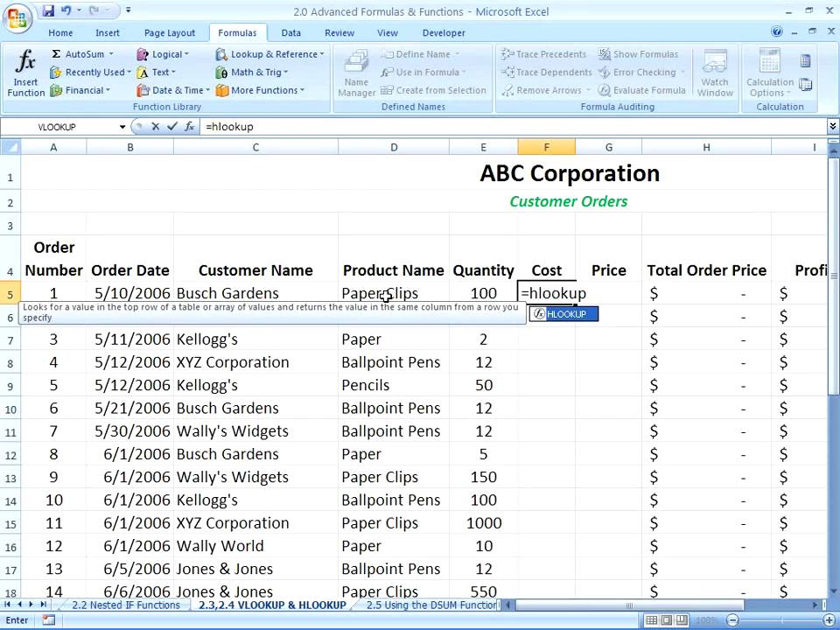Open Lookup & Reference functions

[x=269, y=54]
